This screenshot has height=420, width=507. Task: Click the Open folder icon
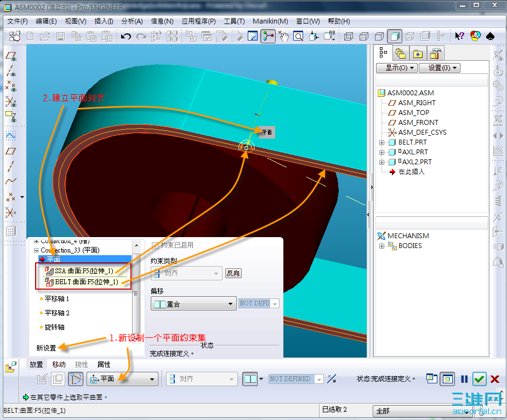(x=45, y=36)
